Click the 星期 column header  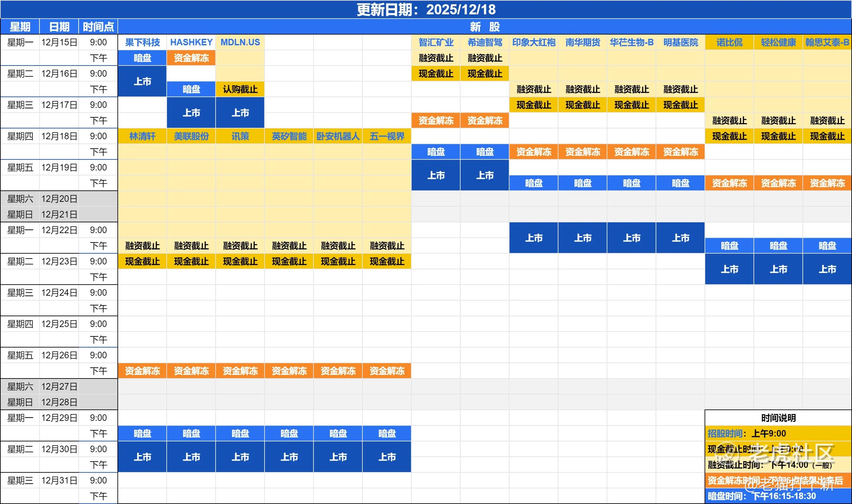tap(20, 27)
